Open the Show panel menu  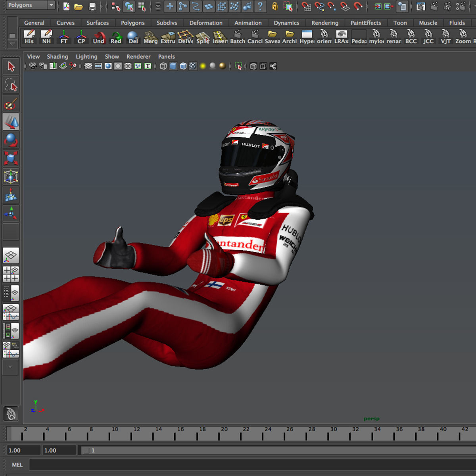(x=112, y=57)
